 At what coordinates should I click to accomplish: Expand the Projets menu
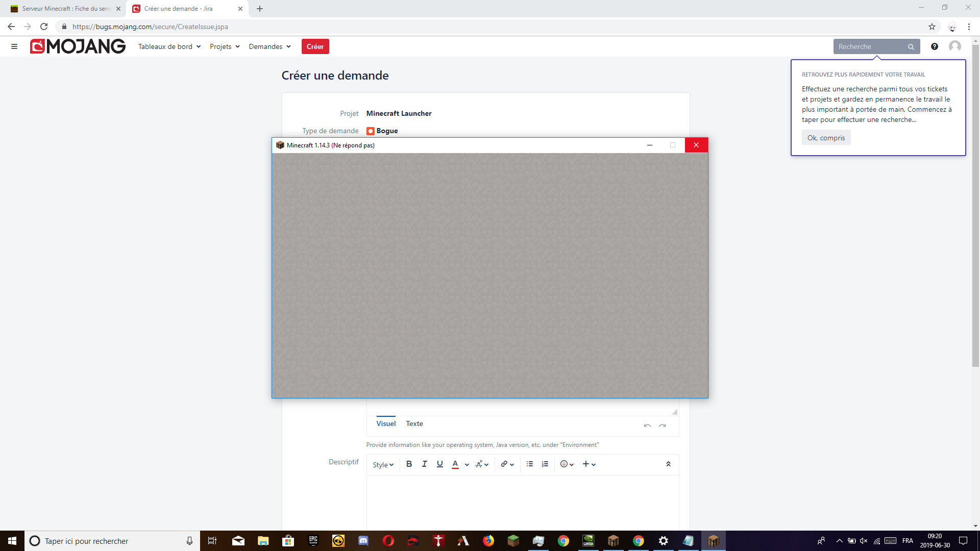(225, 46)
